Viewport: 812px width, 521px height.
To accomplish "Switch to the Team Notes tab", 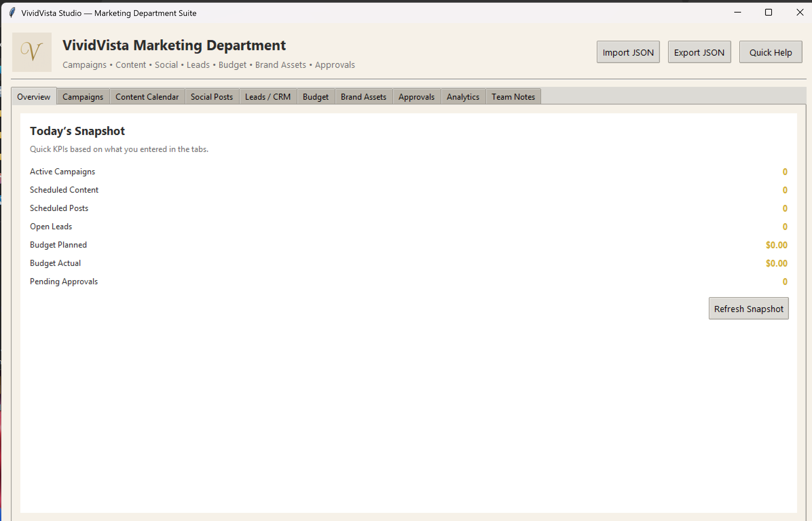I will tap(513, 97).
